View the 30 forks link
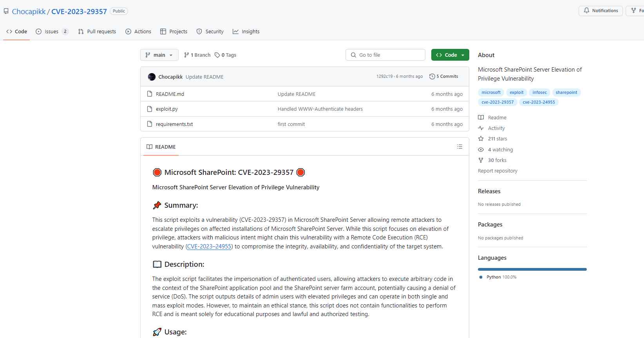The height and width of the screenshot is (338, 644). click(x=497, y=160)
